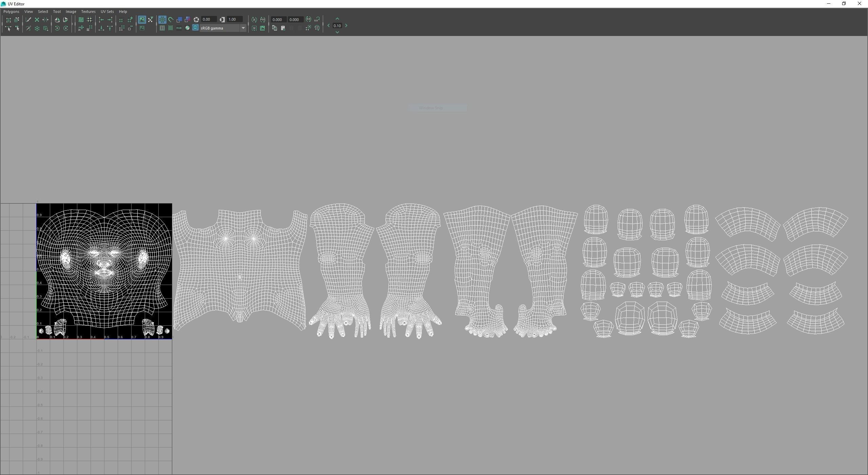Click the Copy UVs icon
The image size is (868, 475).
click(x=275, y=28)
